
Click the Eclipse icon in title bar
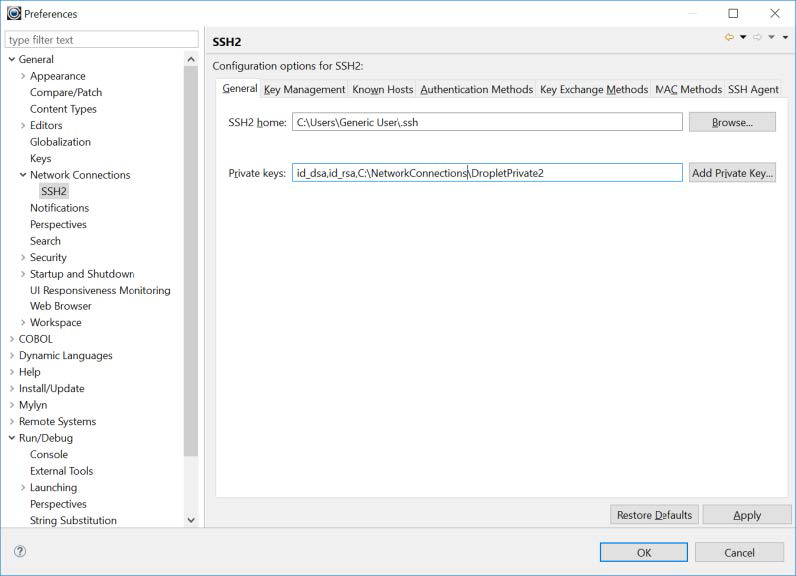(13, 13)
